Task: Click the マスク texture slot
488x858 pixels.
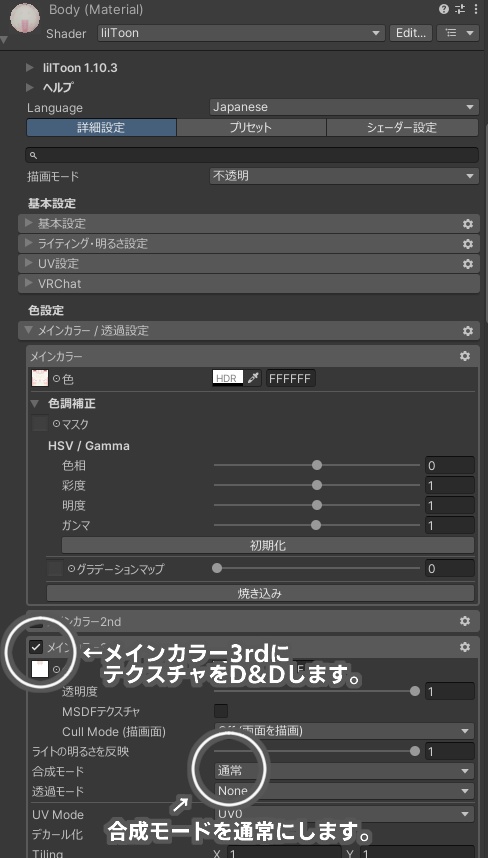Action: pos(40,424)
